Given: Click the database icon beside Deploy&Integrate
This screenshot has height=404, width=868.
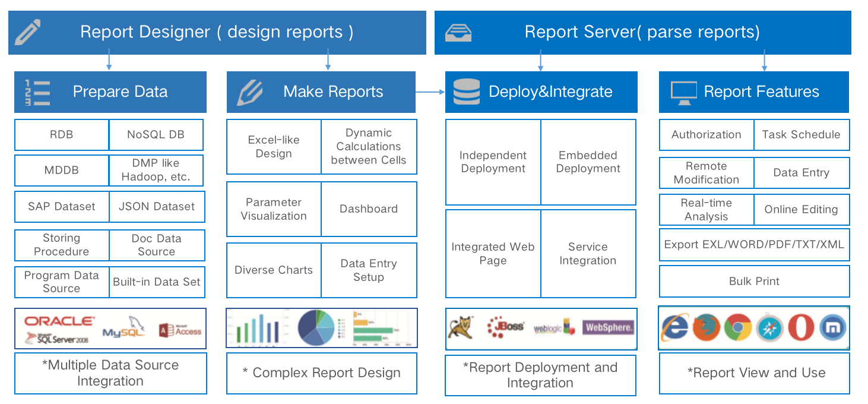Looking at the screenshot, I should point(467,91).
